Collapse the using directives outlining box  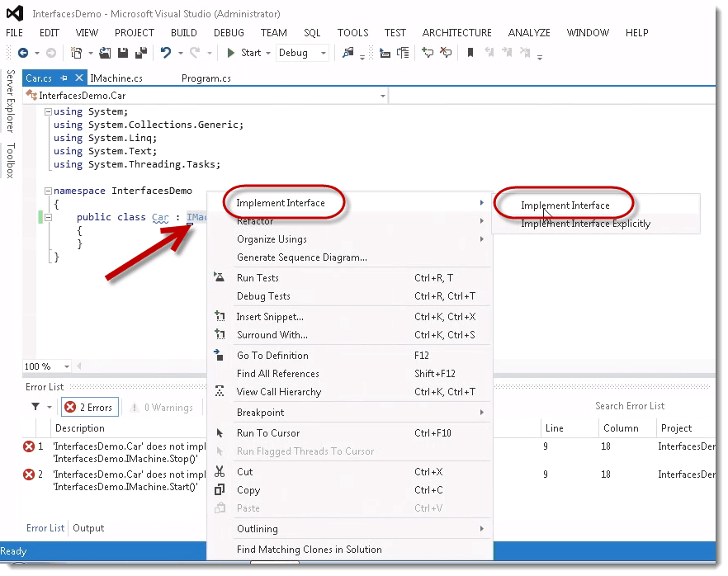click(x=48, y=111)
